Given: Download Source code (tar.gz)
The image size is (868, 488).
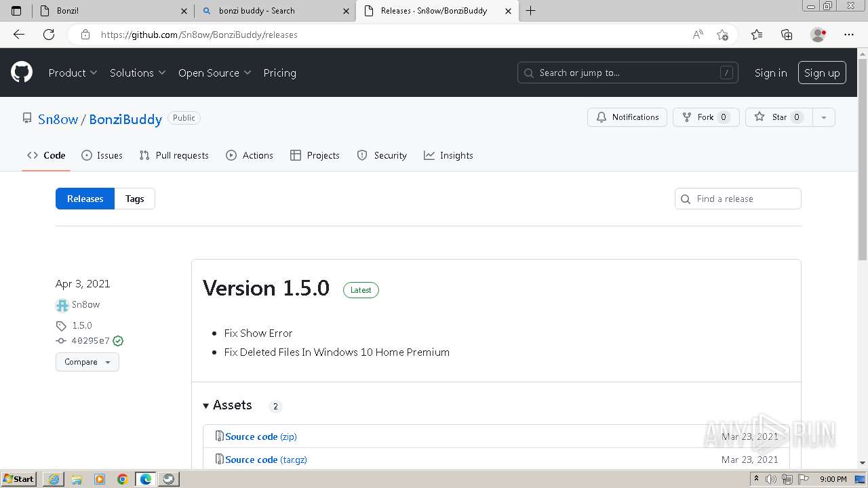Looking at the screenshot, I should tap(266, 460).
